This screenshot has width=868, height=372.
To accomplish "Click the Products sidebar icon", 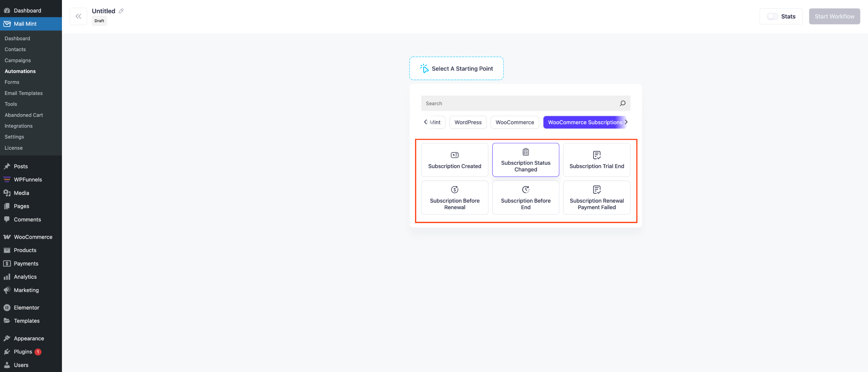I will [x=7, y=250].
